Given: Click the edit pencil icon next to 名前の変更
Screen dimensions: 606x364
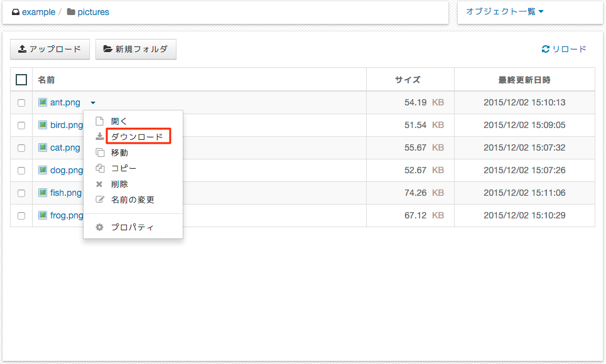Looking at the screenshot, I should [100, 200].
